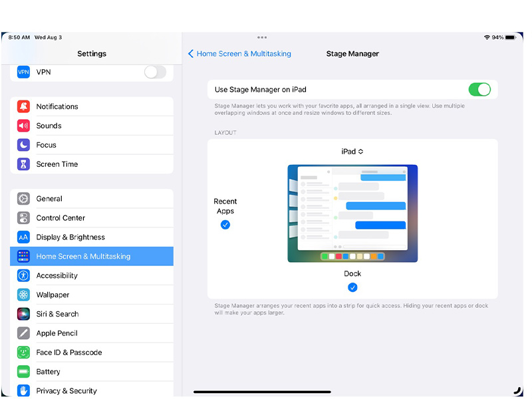This screenshot has width=532, height=399.
Task: Open Sounds settings
Action: coord(92,126)
